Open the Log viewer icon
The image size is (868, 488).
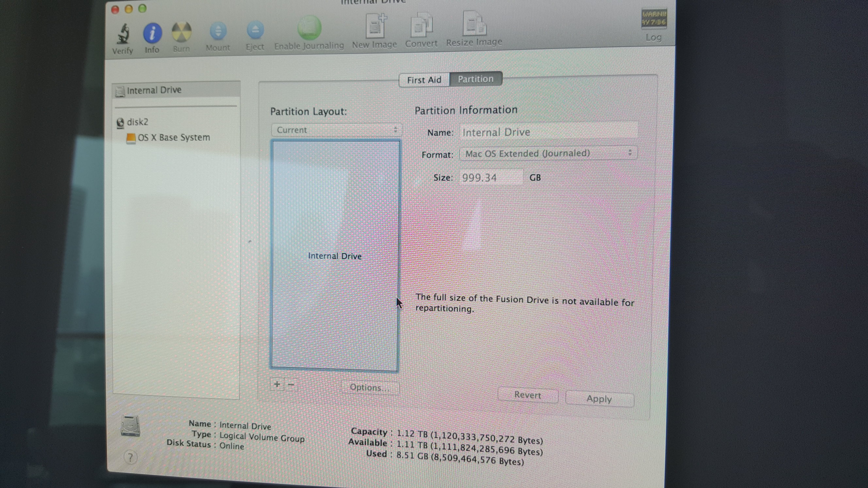pyautogui.click(x=654, y=19)
